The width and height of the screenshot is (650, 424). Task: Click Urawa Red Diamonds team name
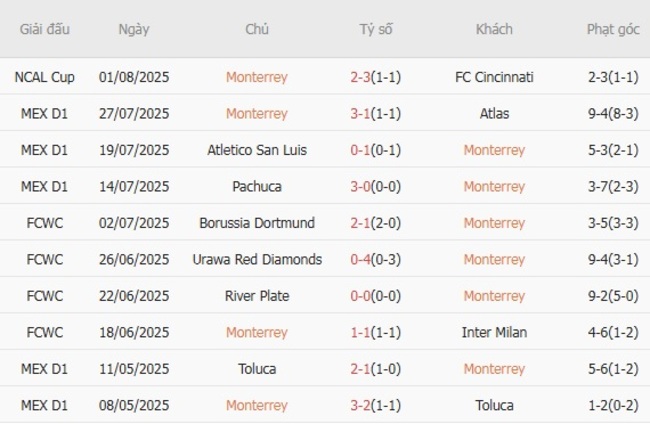[257, 259]
